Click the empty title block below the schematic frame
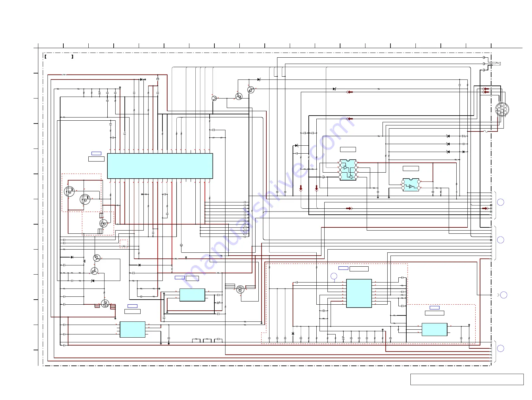The image size is (532, 400). click(x=467, y=379)
